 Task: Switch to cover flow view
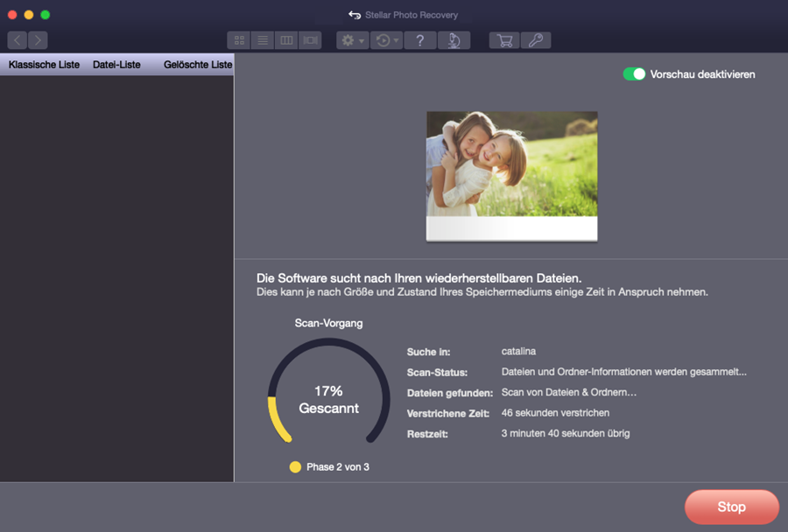pyautogui.click(x=310, y=40)
